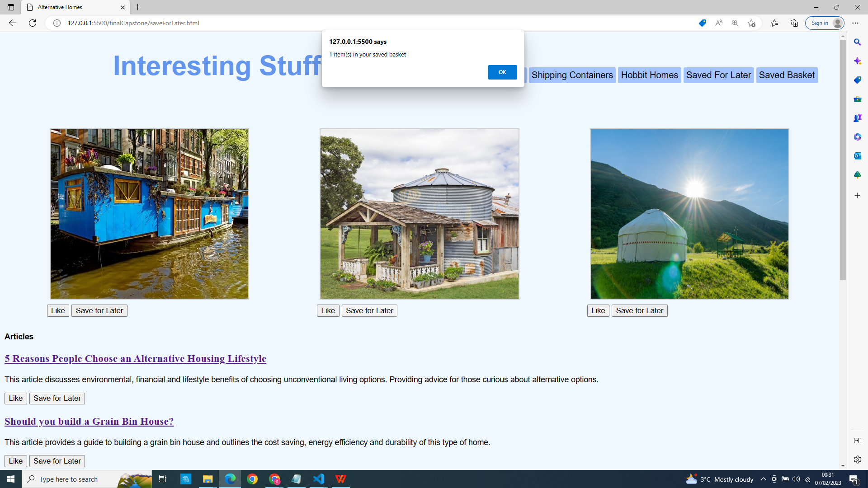Open Shipping Containers nav item
This screenshot has height=488, width=868.
coord(572,75)
